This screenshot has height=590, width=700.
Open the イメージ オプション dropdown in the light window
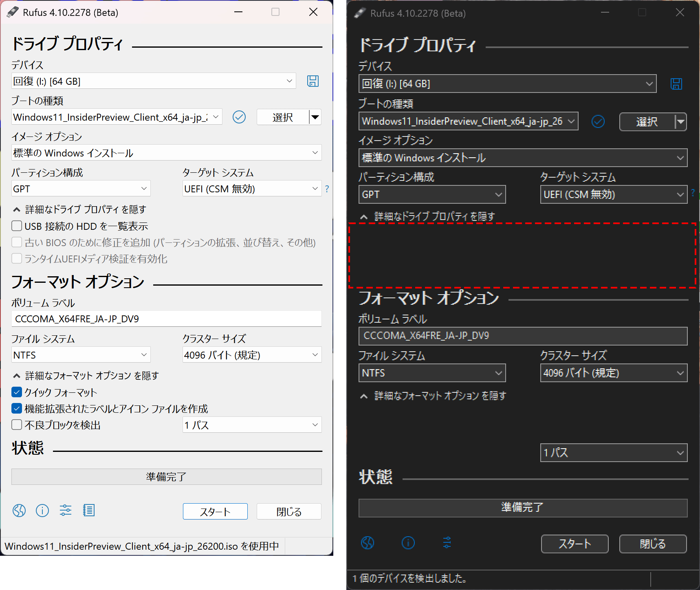[166, 153]
